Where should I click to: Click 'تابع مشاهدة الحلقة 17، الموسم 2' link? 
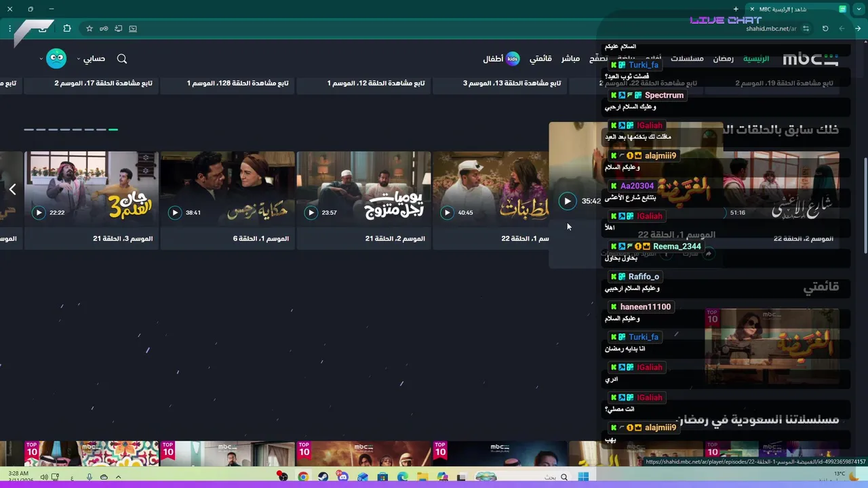pyautogui.click(x=104, y=83)
